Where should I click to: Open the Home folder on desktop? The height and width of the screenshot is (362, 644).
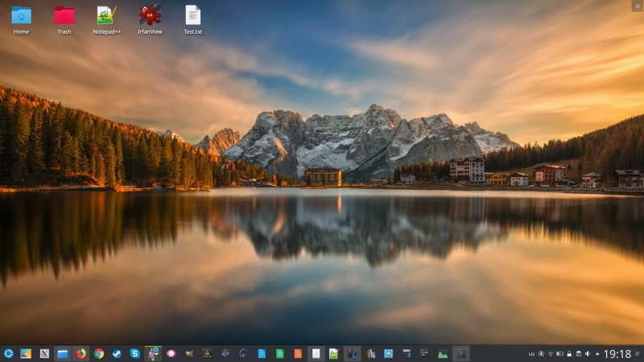click(21, 16)
